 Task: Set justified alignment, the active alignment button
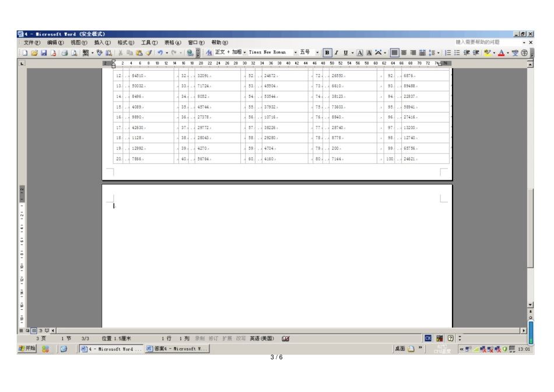(x=394, y=52)
